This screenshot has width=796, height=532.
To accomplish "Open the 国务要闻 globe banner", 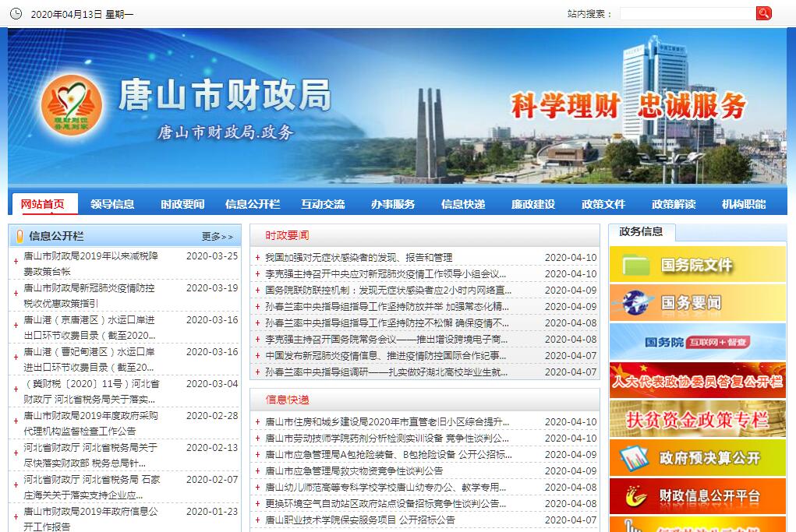I will [697, 303].
